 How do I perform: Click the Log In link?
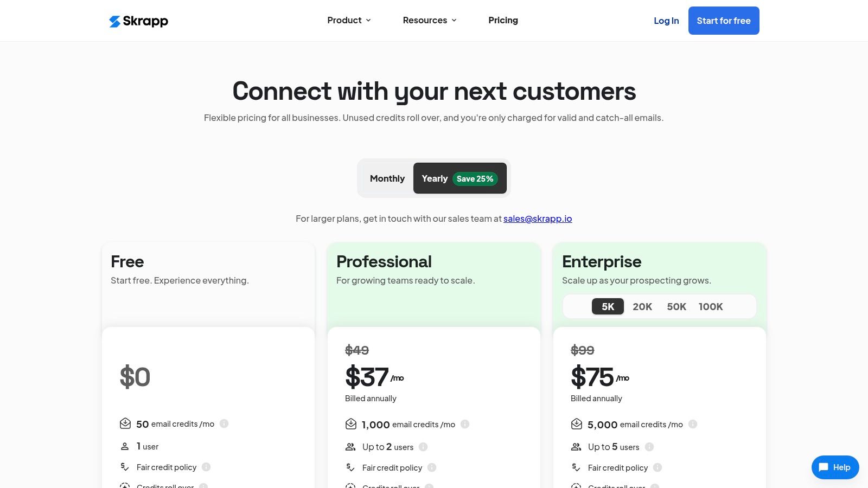(666, 21)
